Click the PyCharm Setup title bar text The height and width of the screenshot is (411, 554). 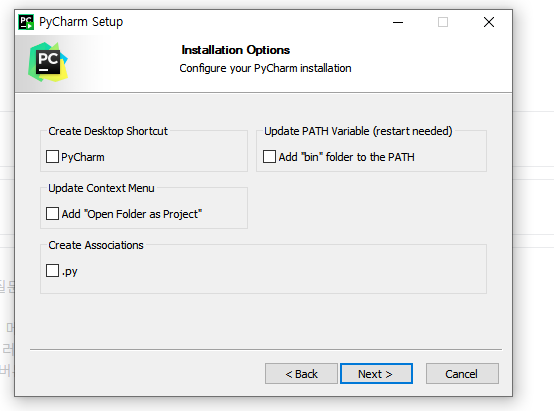(81, 22)
